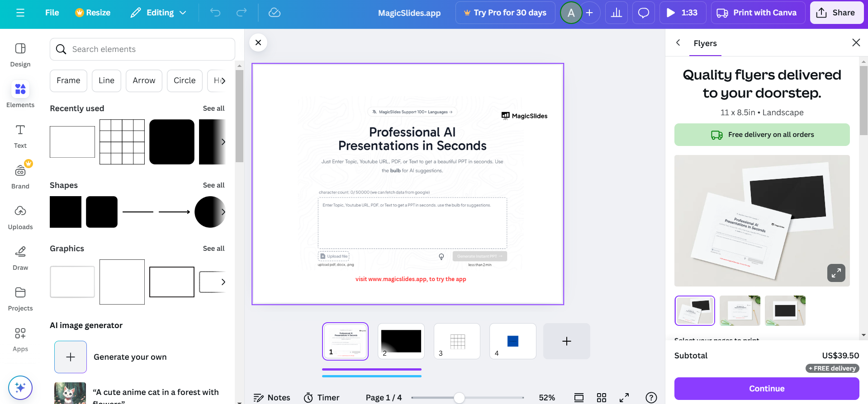Open the Timer tool

pos(322,398)
